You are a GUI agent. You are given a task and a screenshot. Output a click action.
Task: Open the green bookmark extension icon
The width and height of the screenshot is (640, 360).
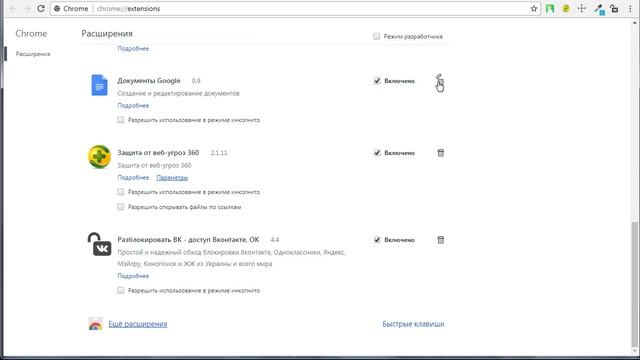click(550, 9)
